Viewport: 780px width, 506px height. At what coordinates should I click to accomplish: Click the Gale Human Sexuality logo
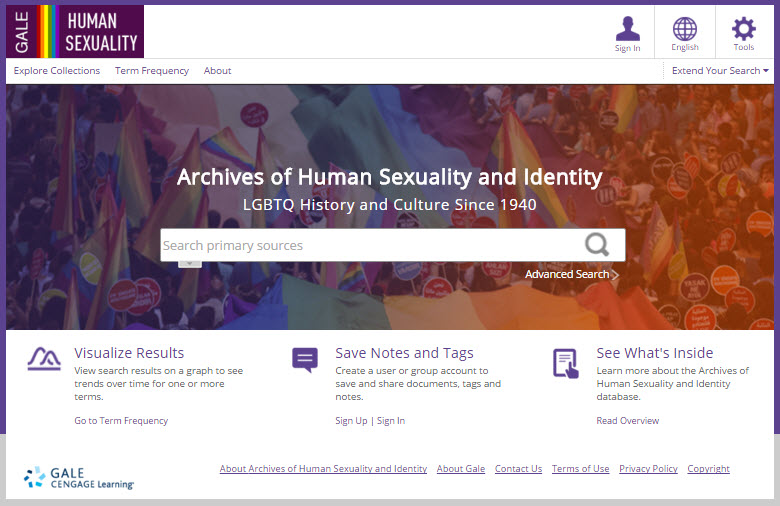click(75, 31)
